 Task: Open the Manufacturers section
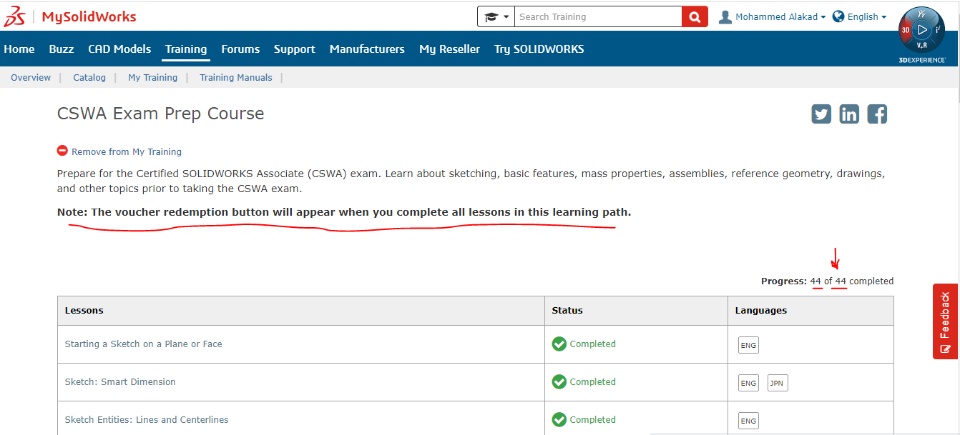(x=367, y=49)
